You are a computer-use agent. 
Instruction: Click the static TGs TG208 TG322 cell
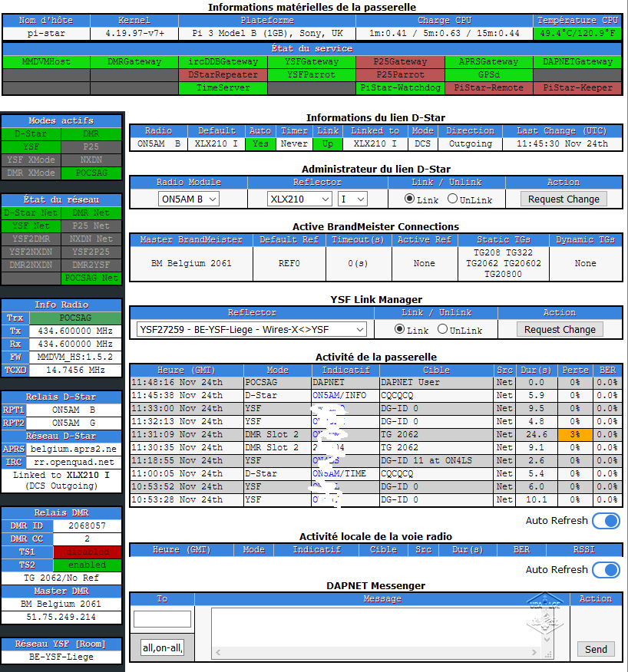click(503, 264)
